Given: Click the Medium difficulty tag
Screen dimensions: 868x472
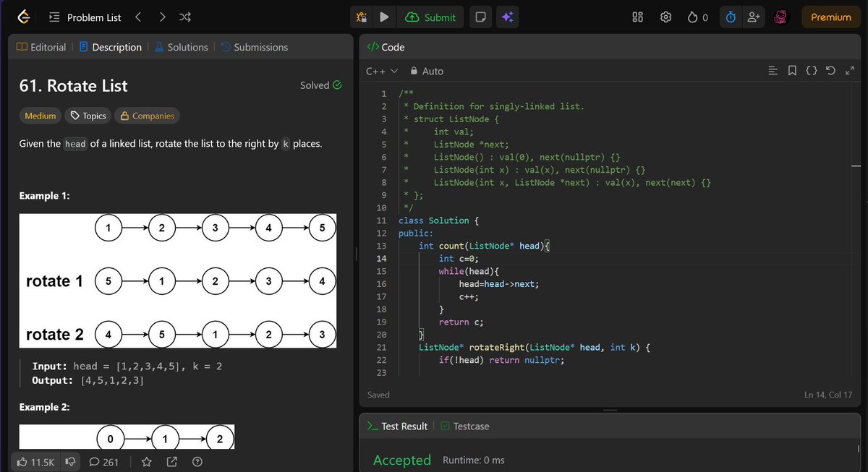Looking at the screenshot, I should pyautogui.click(x=40, y=116).
